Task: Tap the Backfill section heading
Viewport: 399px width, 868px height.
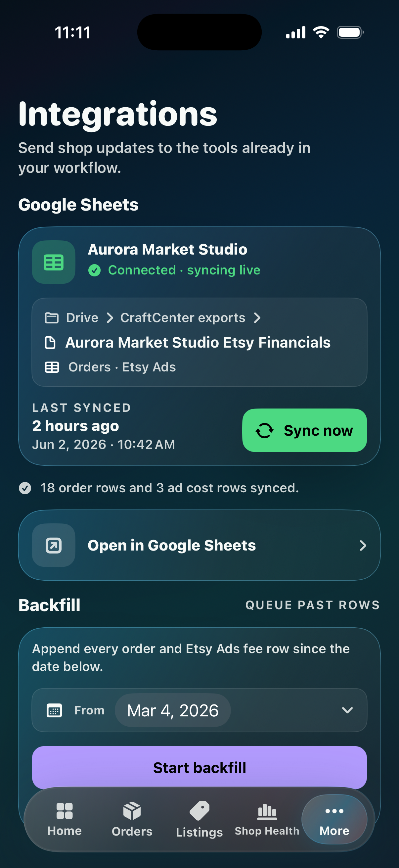Action: click(x=50, y=605)
